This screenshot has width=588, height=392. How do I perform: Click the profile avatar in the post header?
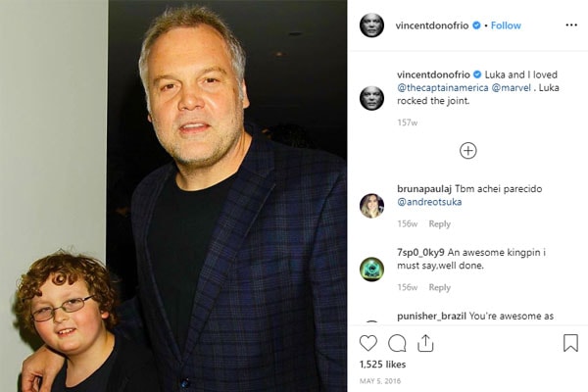point(371,24)
